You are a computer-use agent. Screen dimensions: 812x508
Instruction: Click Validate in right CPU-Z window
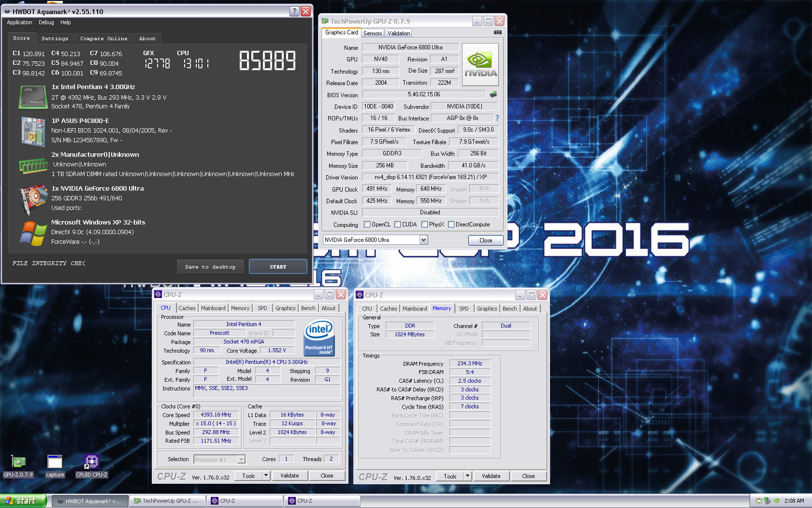point(491,476)
